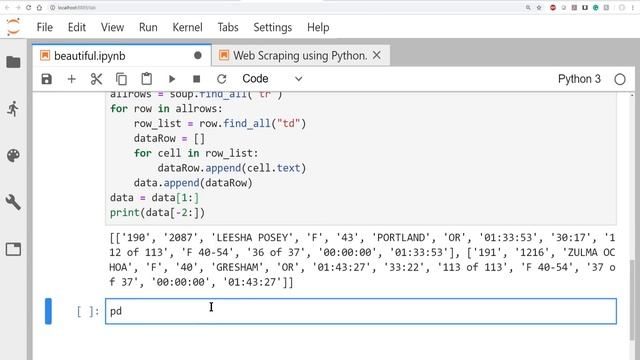Open the Settings menu
This screenshot has width=640, height=360.
coord(273,27)
